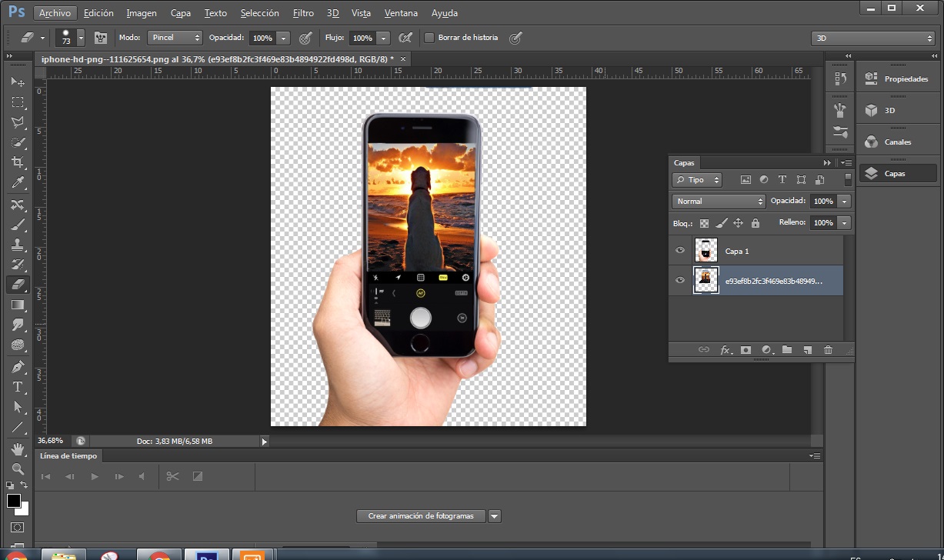Open the Modo Pincel dropdown
Screen dimensions: 944x560
point(175,38)
